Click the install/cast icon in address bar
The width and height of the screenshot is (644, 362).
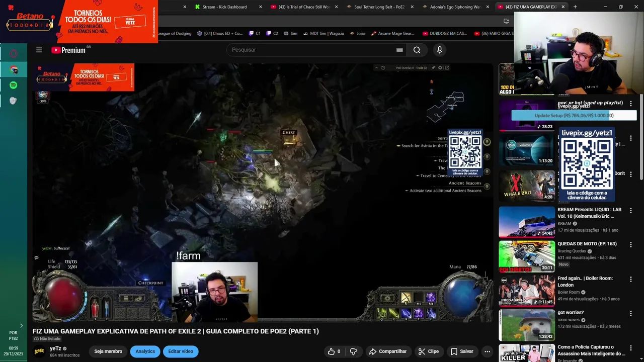click(x=506, y=21)
